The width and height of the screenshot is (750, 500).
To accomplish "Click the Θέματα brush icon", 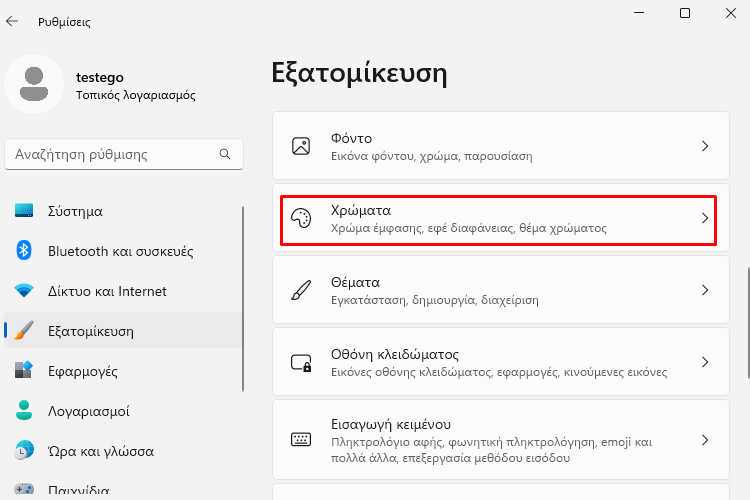I will tap(301, 290).
